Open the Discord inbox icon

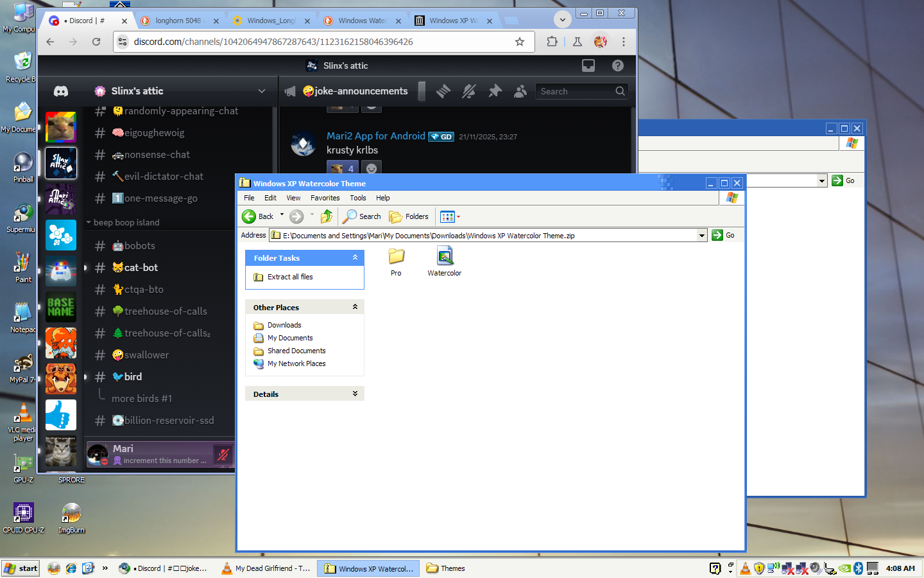(x=588, y=66)
